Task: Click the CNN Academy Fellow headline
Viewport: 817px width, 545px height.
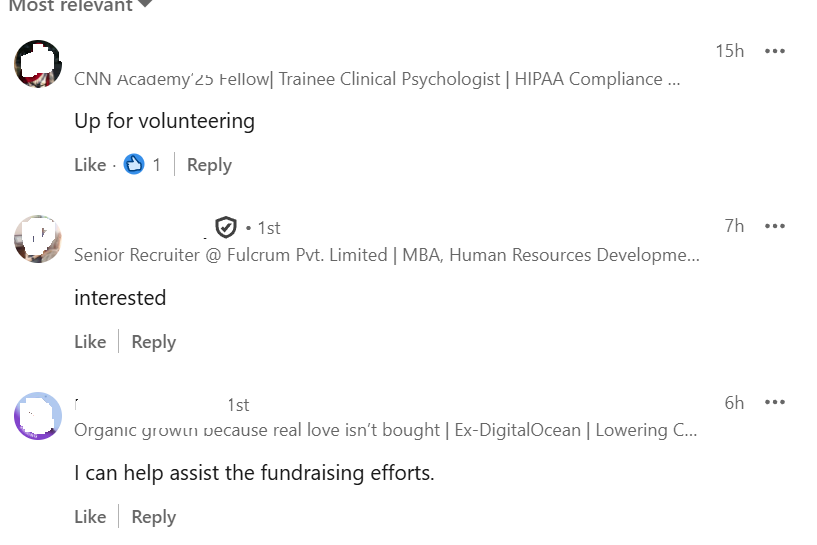Action: point(377,79)
